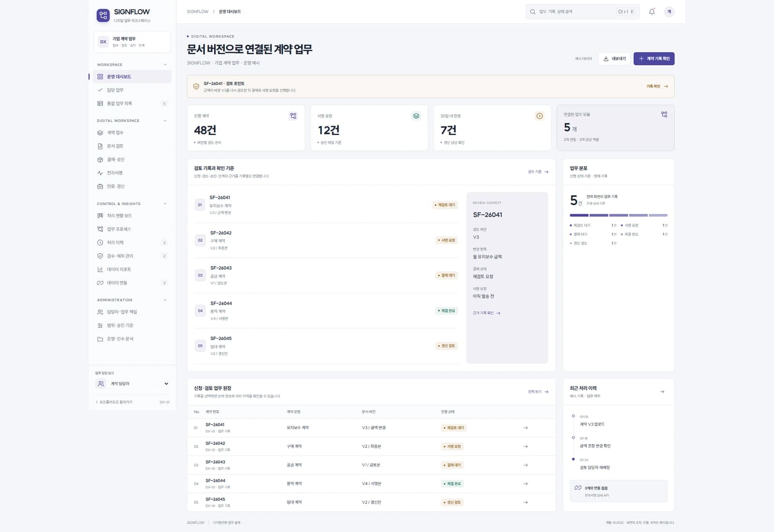The width and height of the screenshot is (774, 532).
Task: Open 범위·승인 기준 in the sidebar
Action: pyautogui.click(x=132, y=325)
